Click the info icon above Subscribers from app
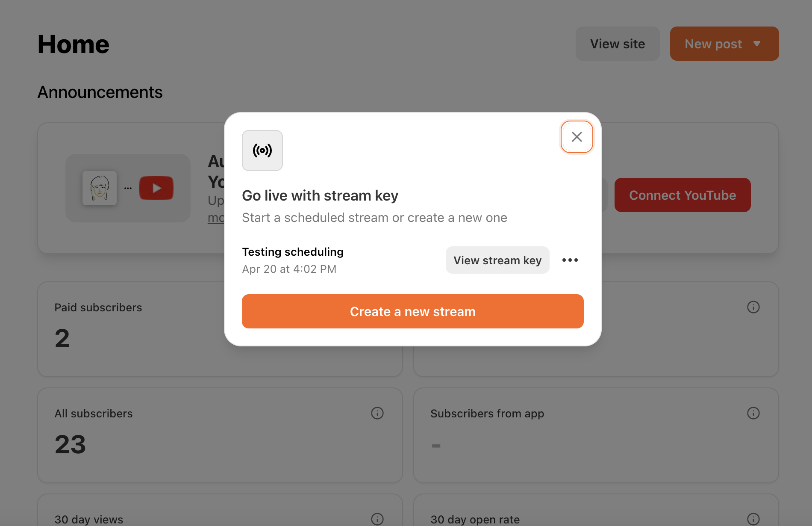Viewport: 812px width, 526px height. click(x=753, y=307)
